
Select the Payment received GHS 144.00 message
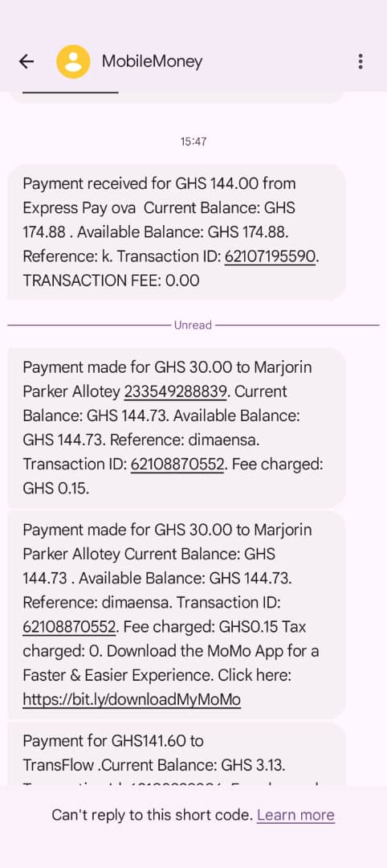click(177, 232)
